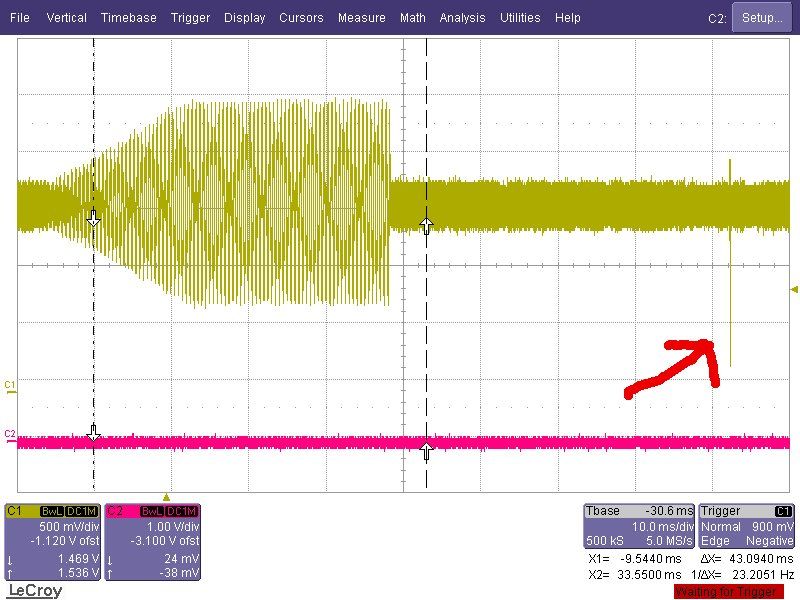
Task: Click the 1/ΔX= 23.2051 Hz readout
Action: pyautogui.click(x=742, y=574)
